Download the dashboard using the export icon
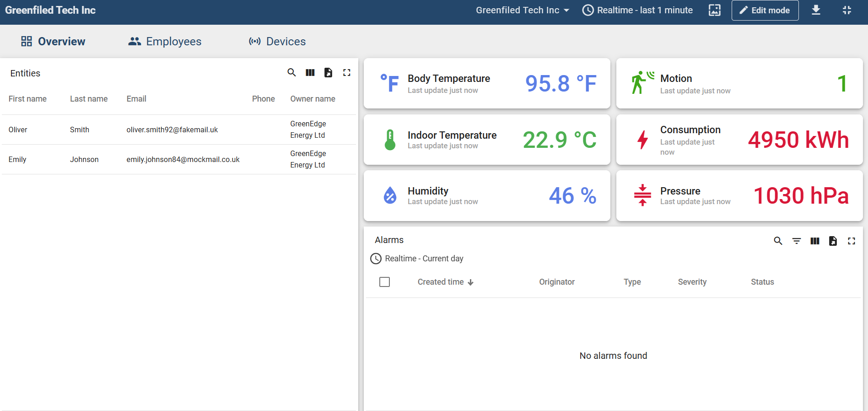This screenshot has height=411, width=868. 816,10
